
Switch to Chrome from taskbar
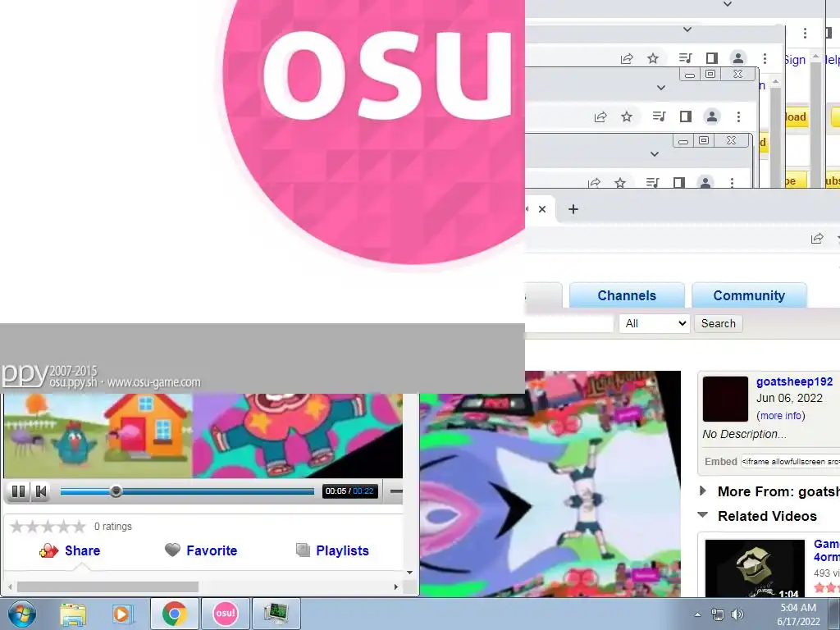[x=175, y=614]
